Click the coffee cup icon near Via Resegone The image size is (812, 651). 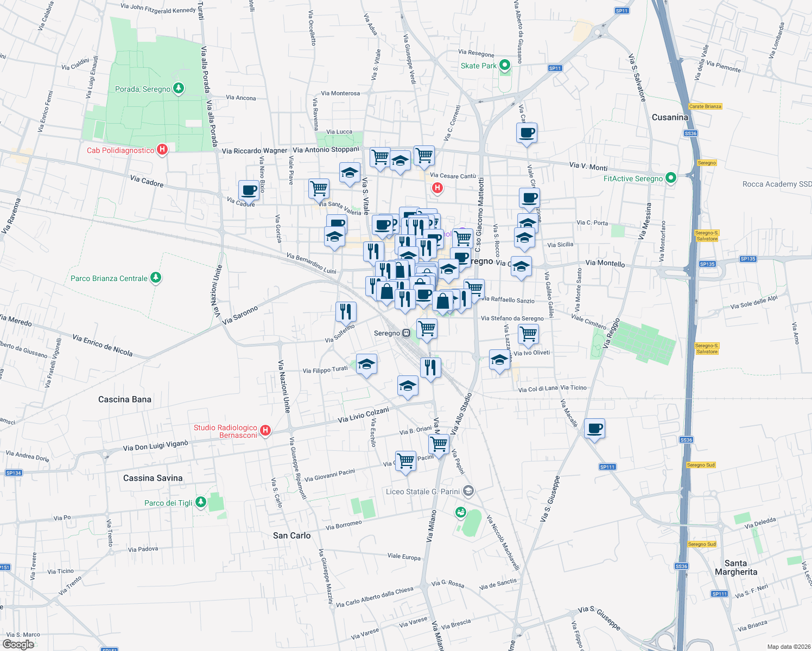tap(526, 134)
